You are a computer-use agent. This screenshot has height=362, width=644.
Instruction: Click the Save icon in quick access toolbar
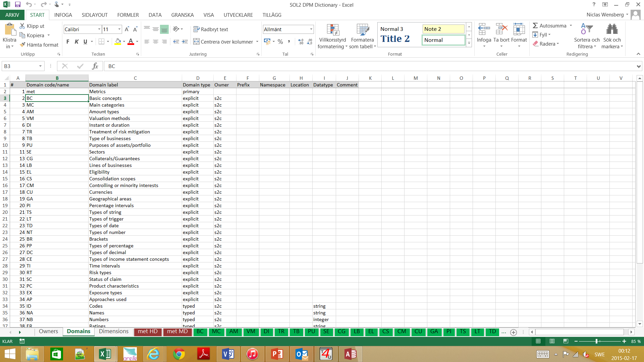click(18, 5)
